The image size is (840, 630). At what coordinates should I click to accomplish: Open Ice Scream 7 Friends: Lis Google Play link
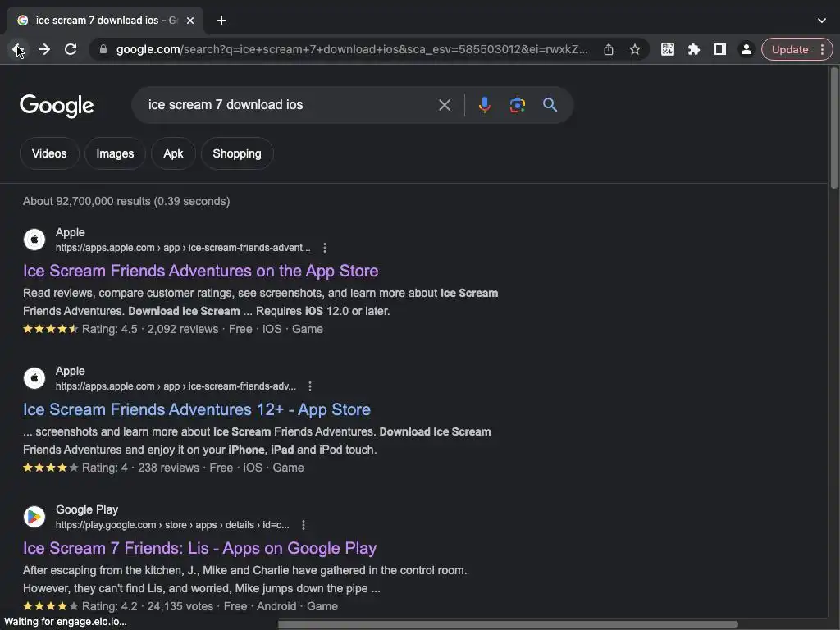tap(200, 549)
